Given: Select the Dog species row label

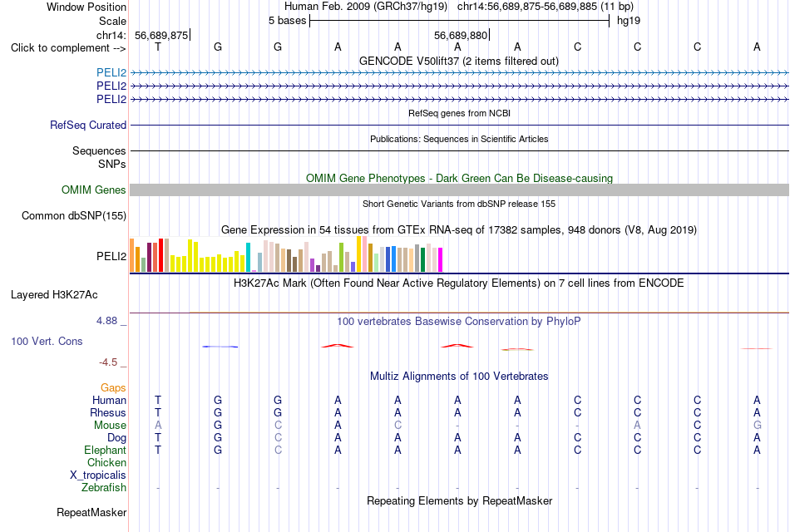Looking at the screenshot, I should [x=116, y=438].
